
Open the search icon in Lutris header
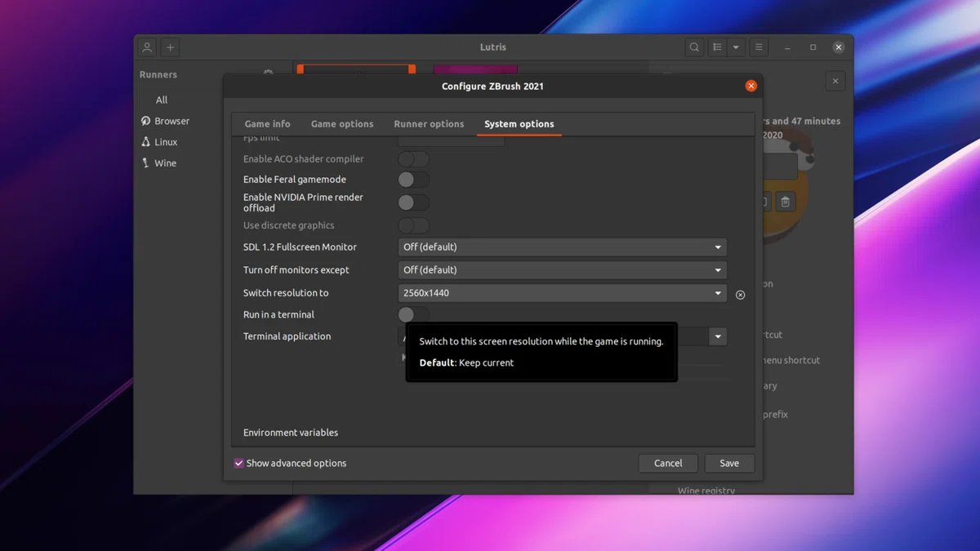click(x=694, y=47)
